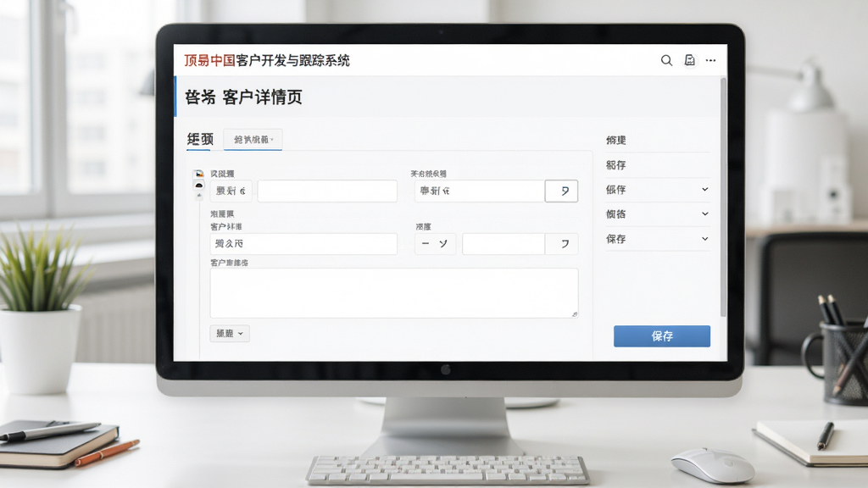Select the first underlined tab above the form

click(200, 140)
